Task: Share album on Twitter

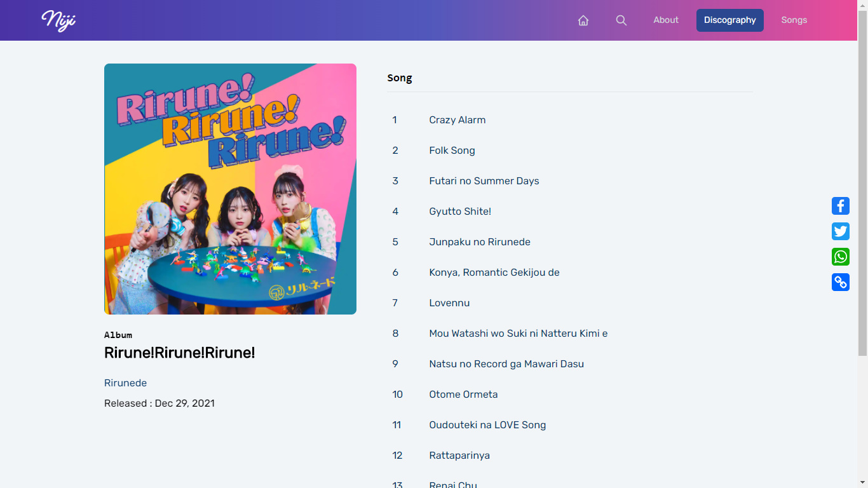Action: pyautogui.click(x=840, y=231)
